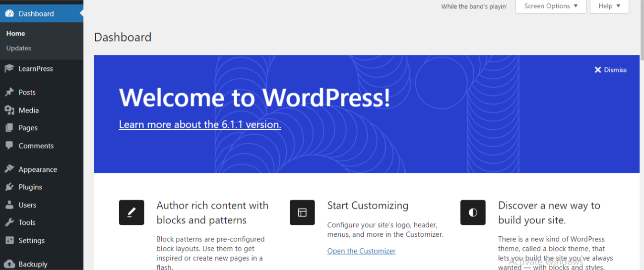Click the Media icon in sidebar

9,110
